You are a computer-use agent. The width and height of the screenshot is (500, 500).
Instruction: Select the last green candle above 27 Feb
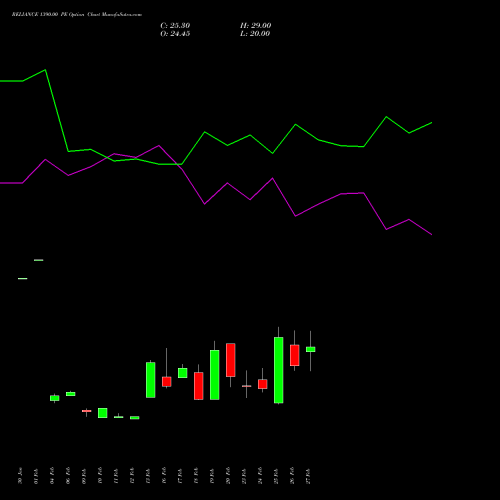(311, 349)
